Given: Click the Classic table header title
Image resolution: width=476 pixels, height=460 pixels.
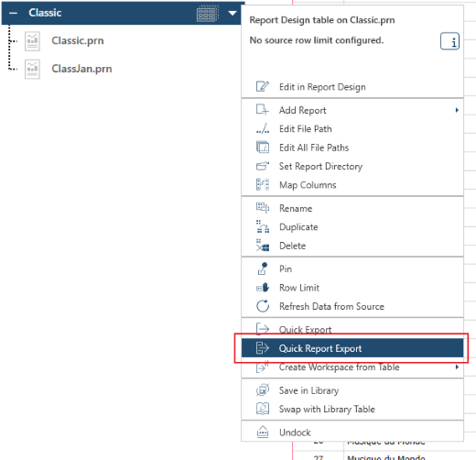Looking at the screenshot, I should click(x=45, y=13).
